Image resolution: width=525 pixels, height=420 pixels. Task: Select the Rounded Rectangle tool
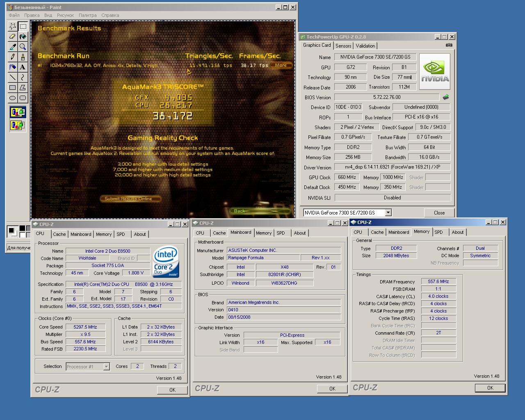click(23, 98)
